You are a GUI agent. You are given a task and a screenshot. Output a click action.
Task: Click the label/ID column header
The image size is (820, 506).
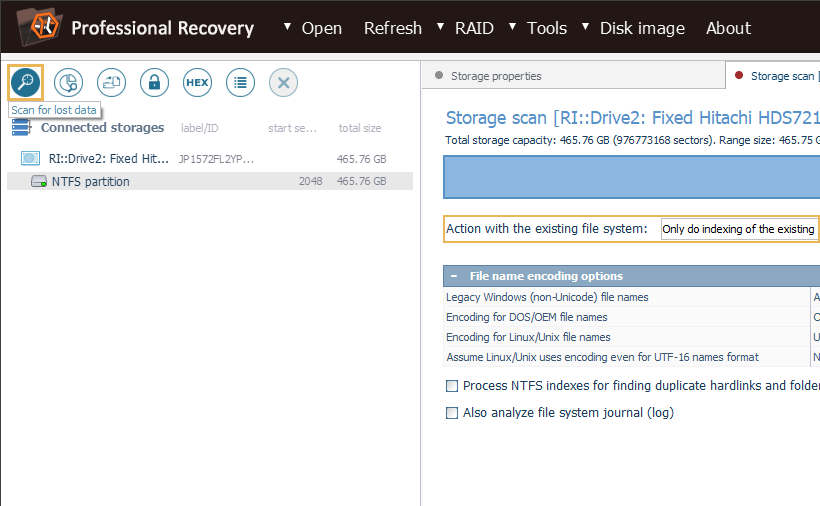coord(199,128)
